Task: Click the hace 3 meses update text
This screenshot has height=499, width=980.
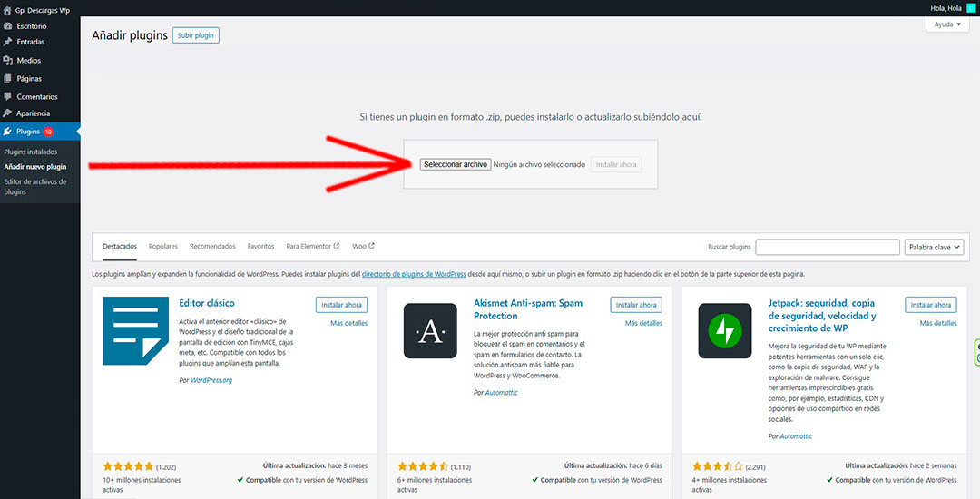Action: (348, 466)
